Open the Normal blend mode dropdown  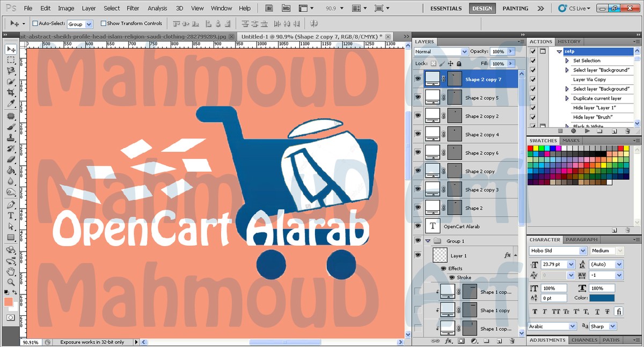coord(441,51)
